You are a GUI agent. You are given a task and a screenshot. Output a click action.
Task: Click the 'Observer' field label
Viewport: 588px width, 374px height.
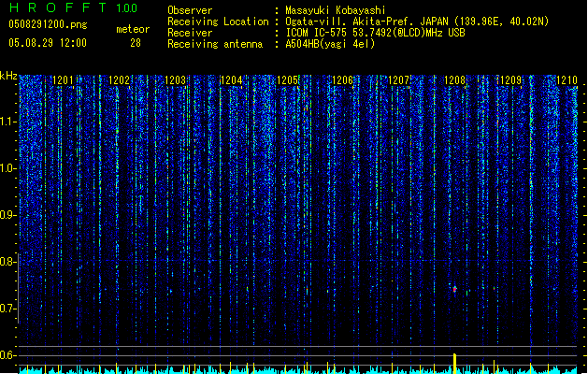click(x=190, y=10)
